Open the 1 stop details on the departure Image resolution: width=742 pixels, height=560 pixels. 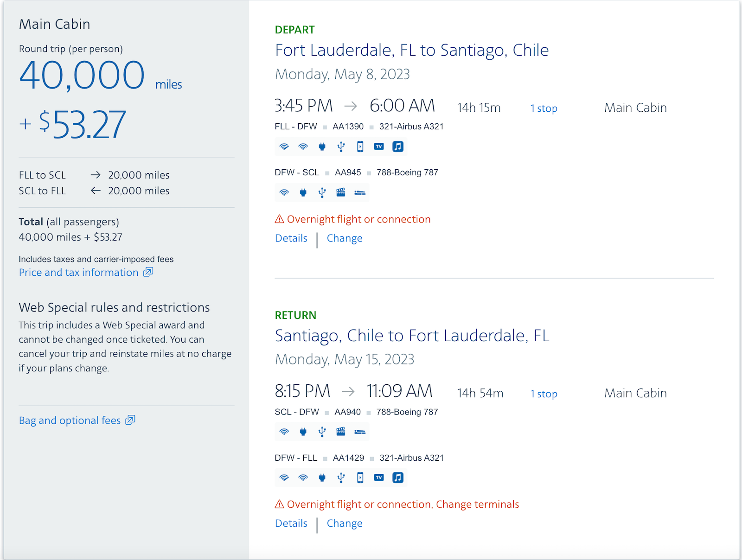tap(543, 108)
